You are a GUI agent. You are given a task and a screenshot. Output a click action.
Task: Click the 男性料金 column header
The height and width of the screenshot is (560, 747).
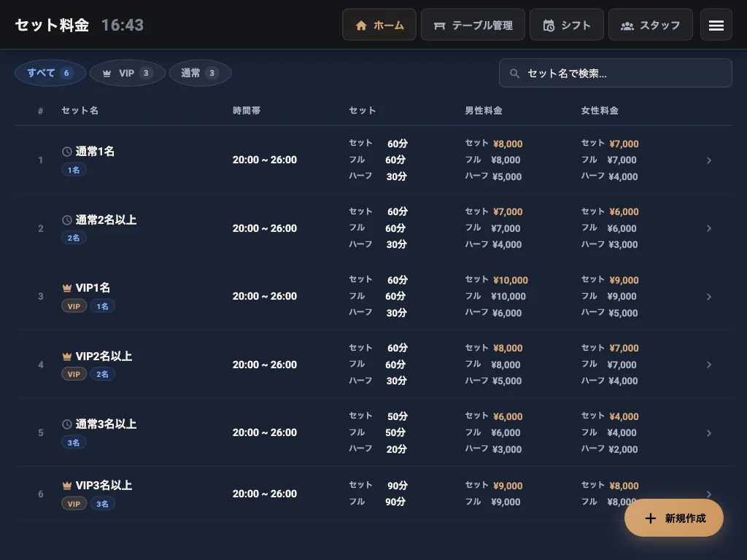(x=484, y=111)
